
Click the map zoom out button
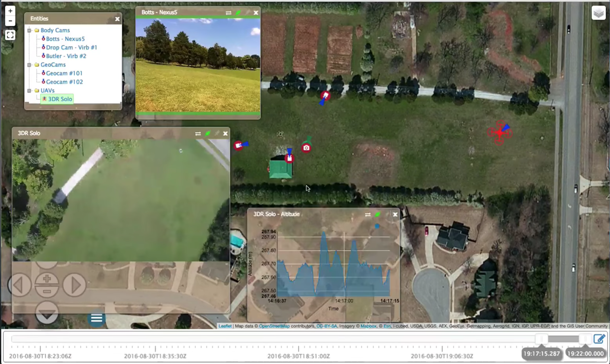[x=10, y=21]
